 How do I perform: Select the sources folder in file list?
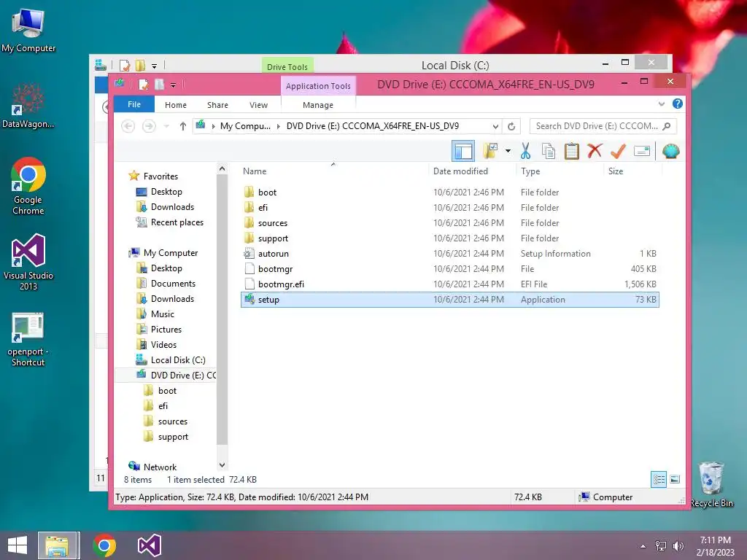point(450,223)
